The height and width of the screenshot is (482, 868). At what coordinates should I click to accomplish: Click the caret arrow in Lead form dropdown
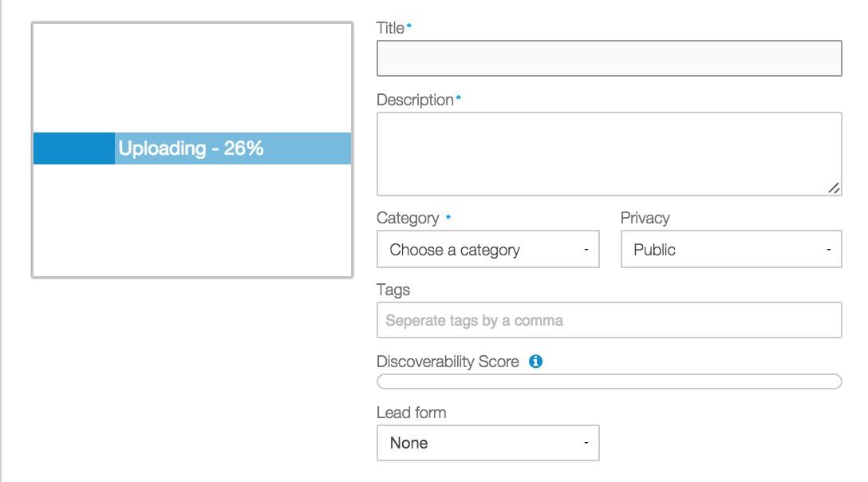click(x=586, y=443)
